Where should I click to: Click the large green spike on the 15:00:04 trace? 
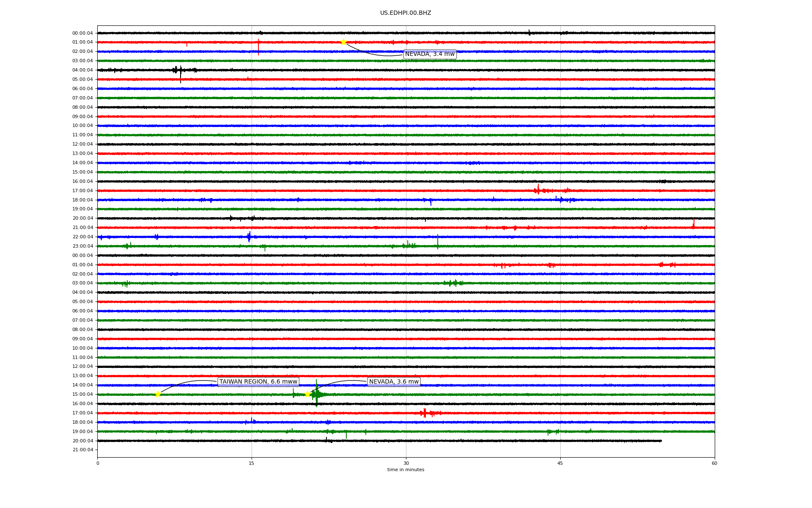[316, 394]
